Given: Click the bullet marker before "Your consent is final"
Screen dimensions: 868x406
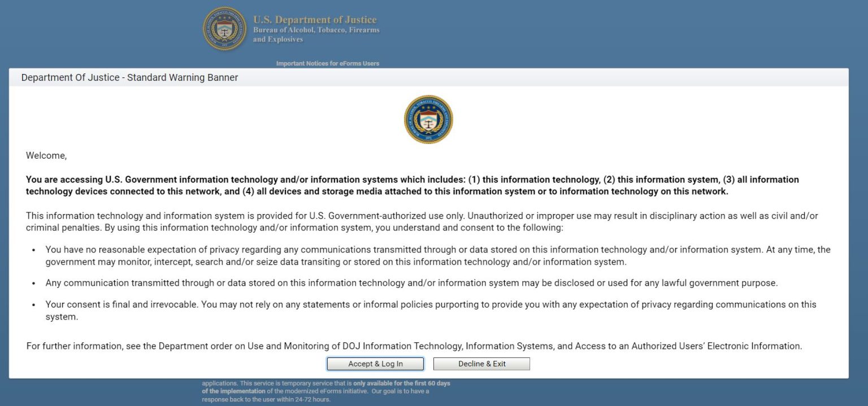Looking at the screenshot, I should tap(34, 305).
